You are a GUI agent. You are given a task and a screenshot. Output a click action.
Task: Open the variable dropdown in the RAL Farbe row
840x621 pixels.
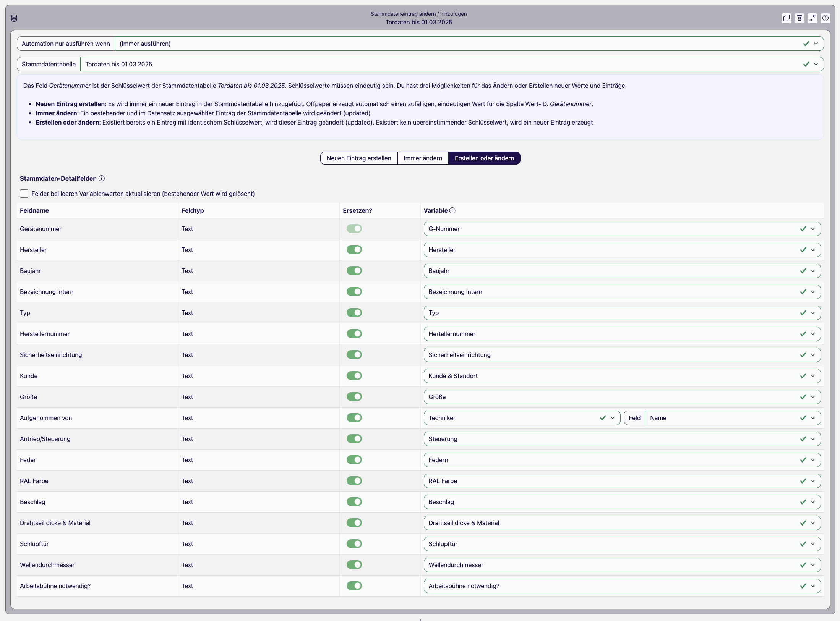[x=622, y=481]
